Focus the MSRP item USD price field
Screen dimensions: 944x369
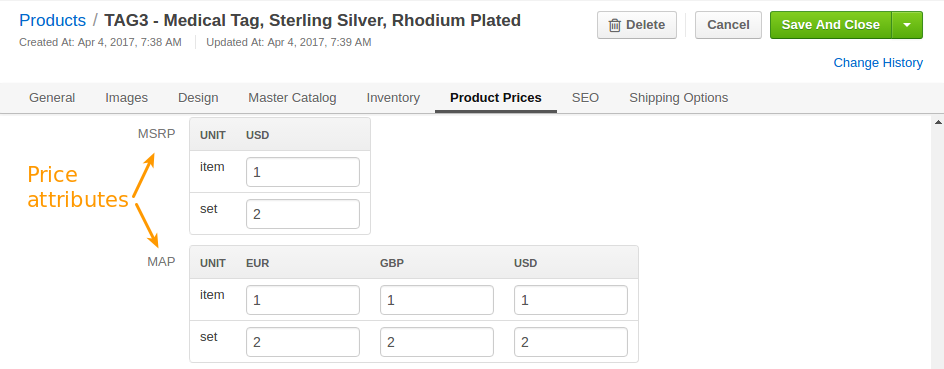(x=303, y=172)
